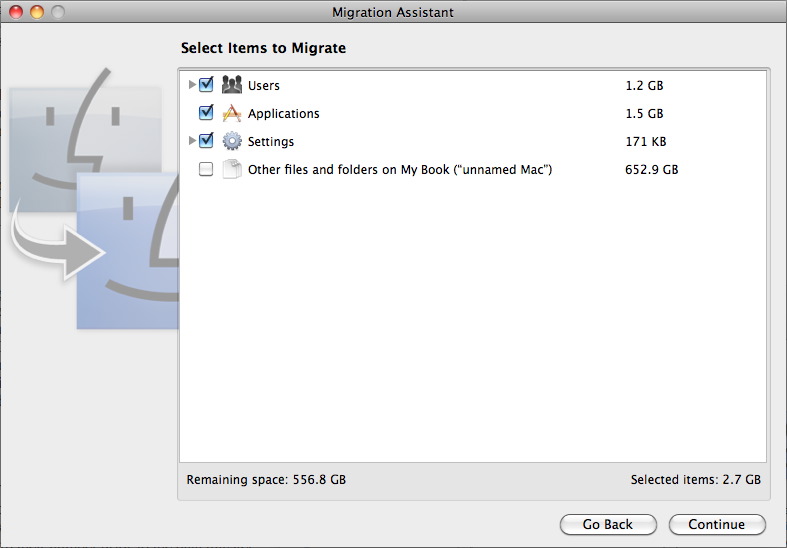
Task: Click the Settings gear icon
Action: (x=231, y=141)
